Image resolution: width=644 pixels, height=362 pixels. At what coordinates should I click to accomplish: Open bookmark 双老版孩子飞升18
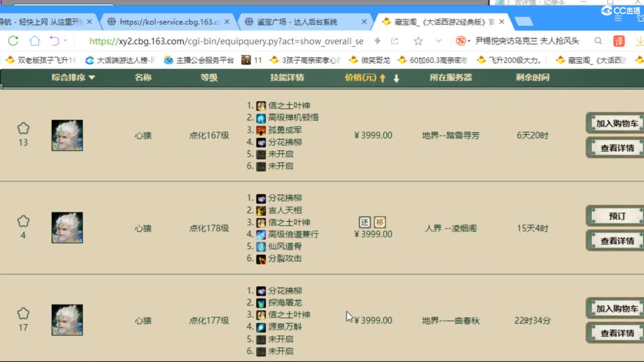(x=41, y=60)
